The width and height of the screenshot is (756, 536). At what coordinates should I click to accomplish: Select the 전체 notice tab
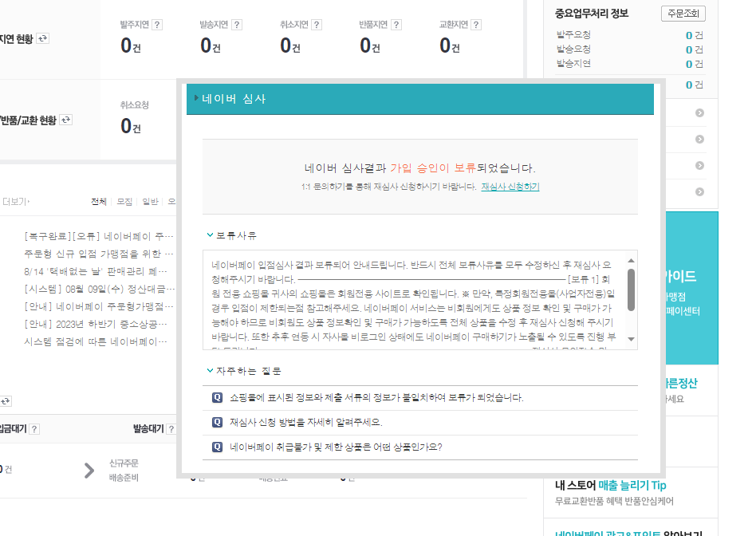[99, 202]
